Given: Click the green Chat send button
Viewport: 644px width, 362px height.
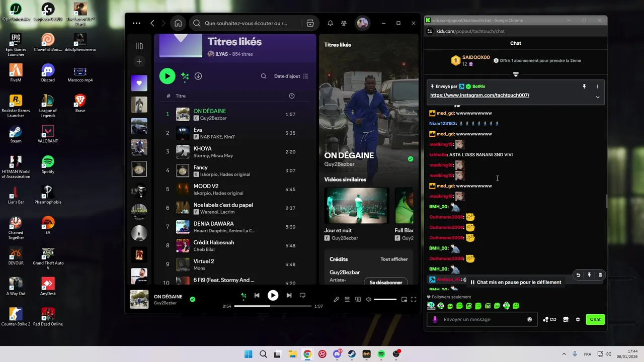Looking at the screenshot, I should 595,319.
